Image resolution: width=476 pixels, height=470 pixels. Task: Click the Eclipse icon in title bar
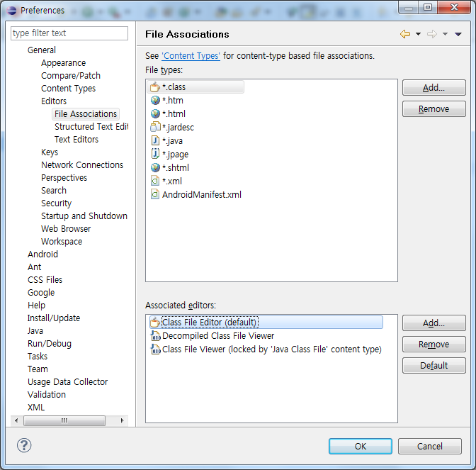11,11
